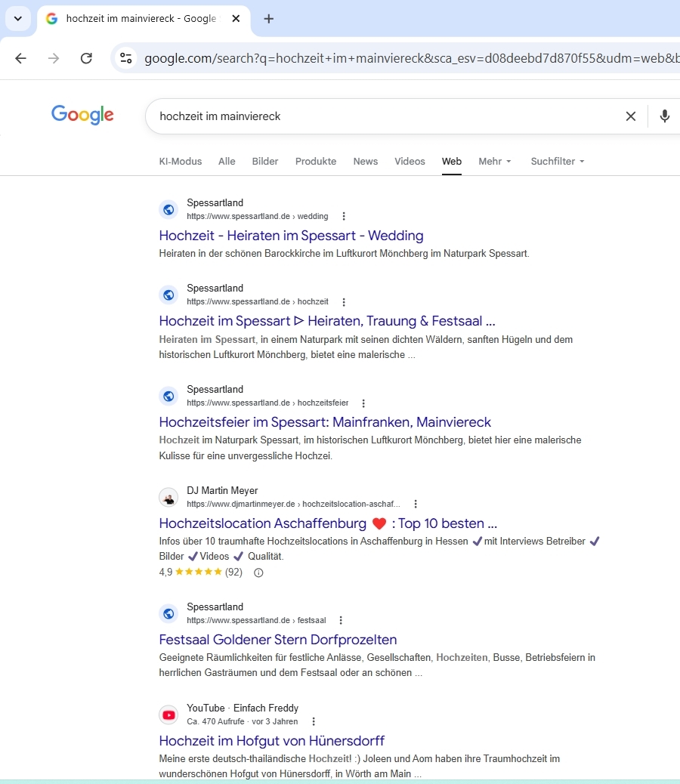Select the Videos search tab
680x784 pixels.
pos(410,161)
